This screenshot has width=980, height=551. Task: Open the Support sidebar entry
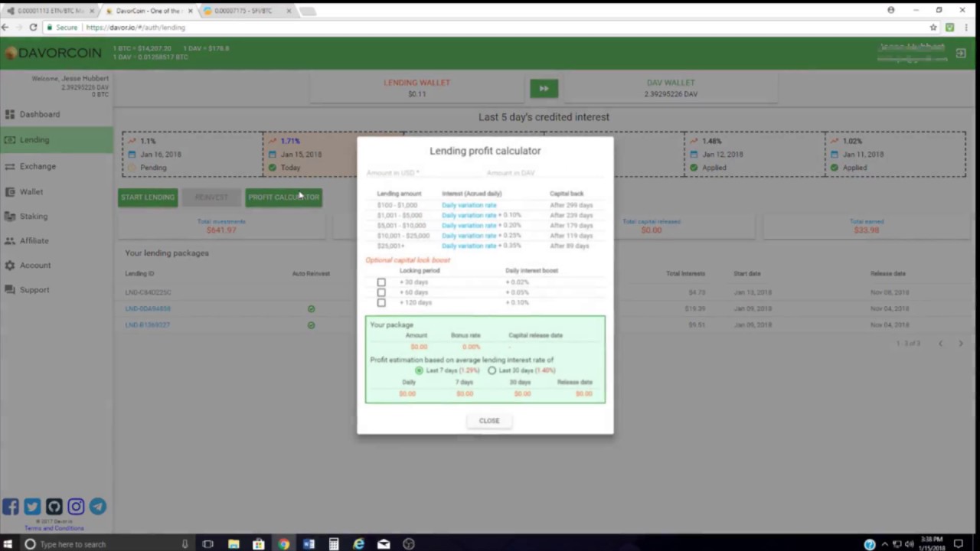coord(34,289)
